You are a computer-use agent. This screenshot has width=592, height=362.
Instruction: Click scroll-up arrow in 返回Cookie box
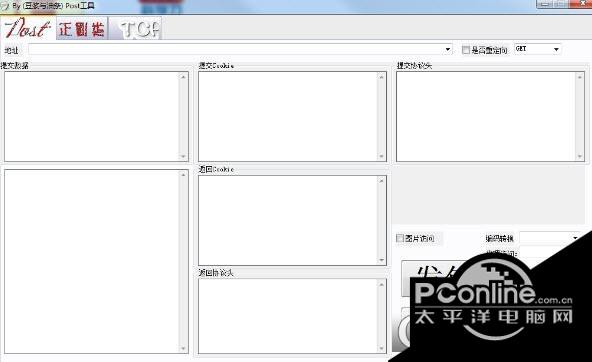(x=381, y=181)
